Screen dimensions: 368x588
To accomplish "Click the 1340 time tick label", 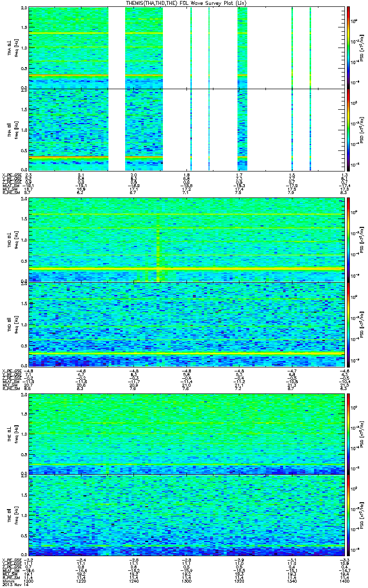I will tap(292, 581).
